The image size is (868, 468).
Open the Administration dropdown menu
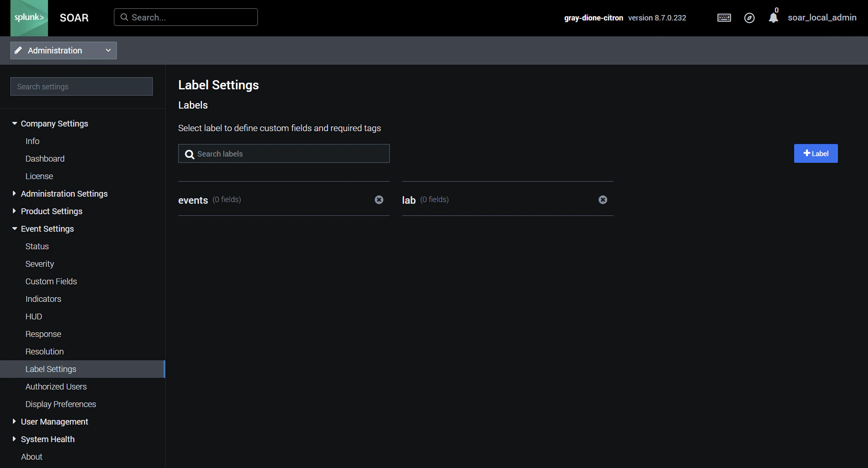pos(63,51)
